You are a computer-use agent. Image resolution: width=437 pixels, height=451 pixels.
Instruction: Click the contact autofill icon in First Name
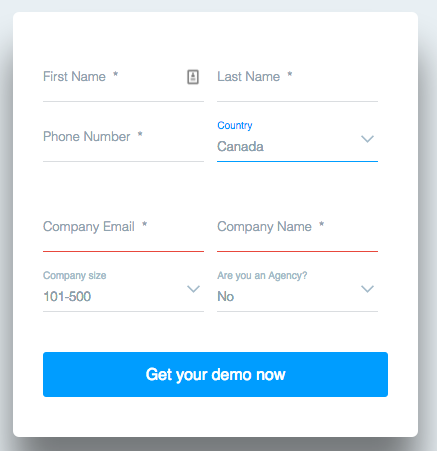click(x=193, y=77)
